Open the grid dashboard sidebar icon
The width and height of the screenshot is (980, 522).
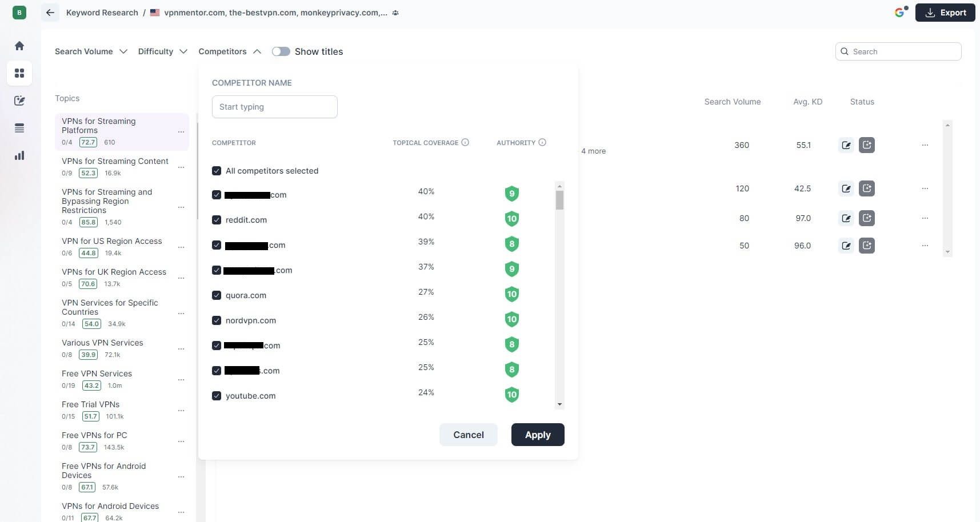[x=19, y=73]
